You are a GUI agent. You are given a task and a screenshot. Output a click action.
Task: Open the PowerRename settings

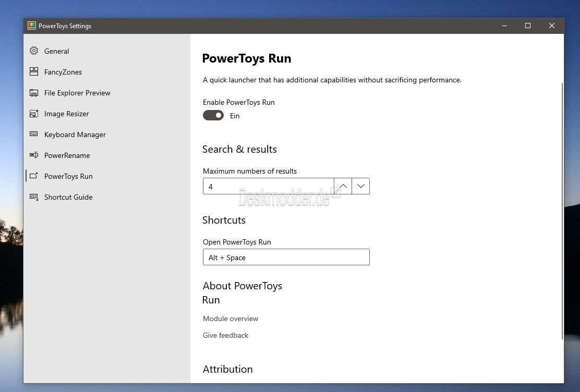pos(107,155)
